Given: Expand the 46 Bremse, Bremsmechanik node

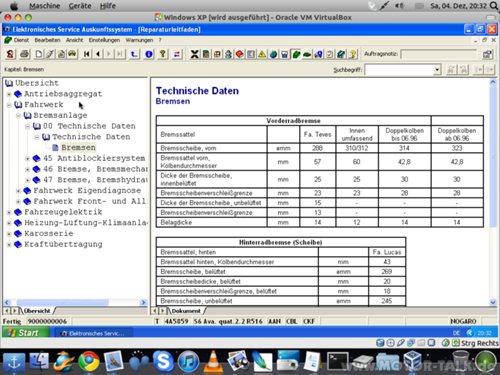Looking at the screenshot, I should [28, 169].
